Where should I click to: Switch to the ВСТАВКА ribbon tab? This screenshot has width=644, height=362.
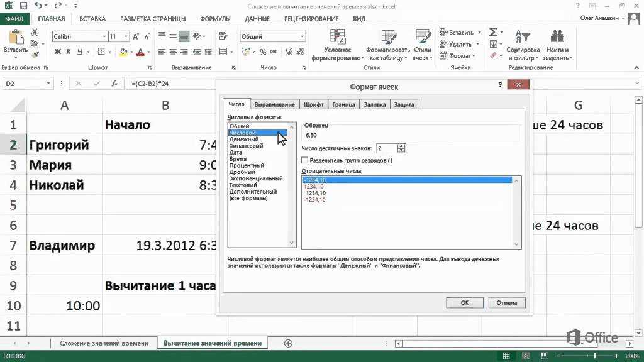(x=92, y=19)
